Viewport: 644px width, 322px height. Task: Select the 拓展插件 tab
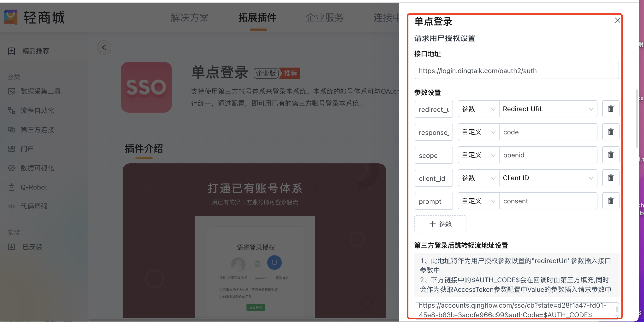pyautogui.click(x=257, y=17)
